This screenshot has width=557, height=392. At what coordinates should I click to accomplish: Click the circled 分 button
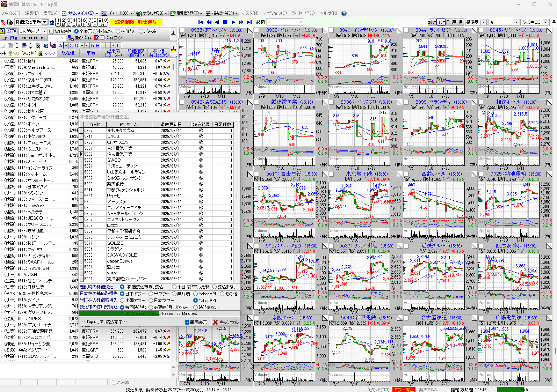click(103, 24)
